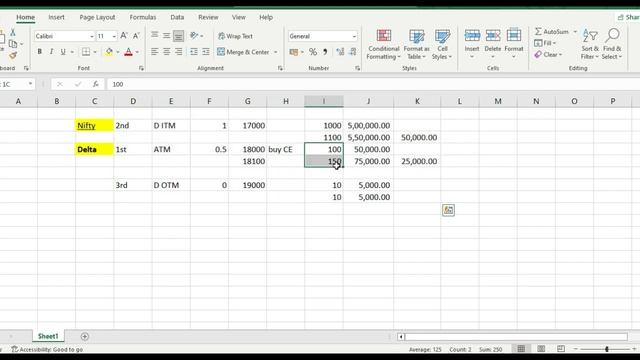Open Format as Table gallery
The height and width of the screenshot is (360, 640).
pos(416,44)
